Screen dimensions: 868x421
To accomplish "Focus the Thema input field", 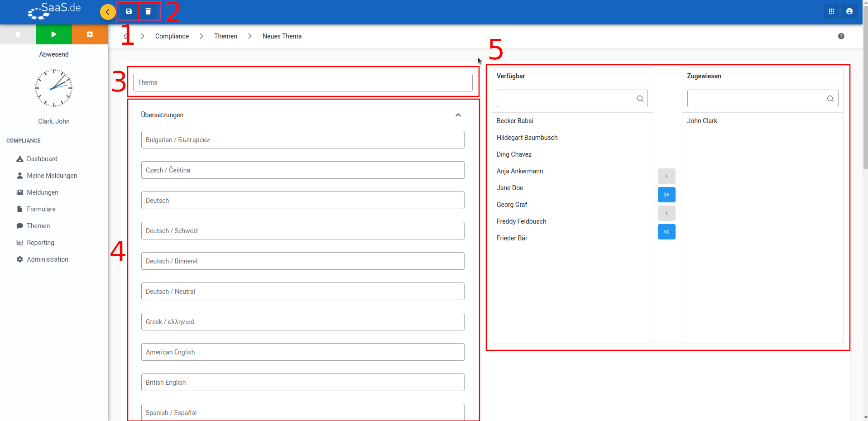I will point(303,82).
